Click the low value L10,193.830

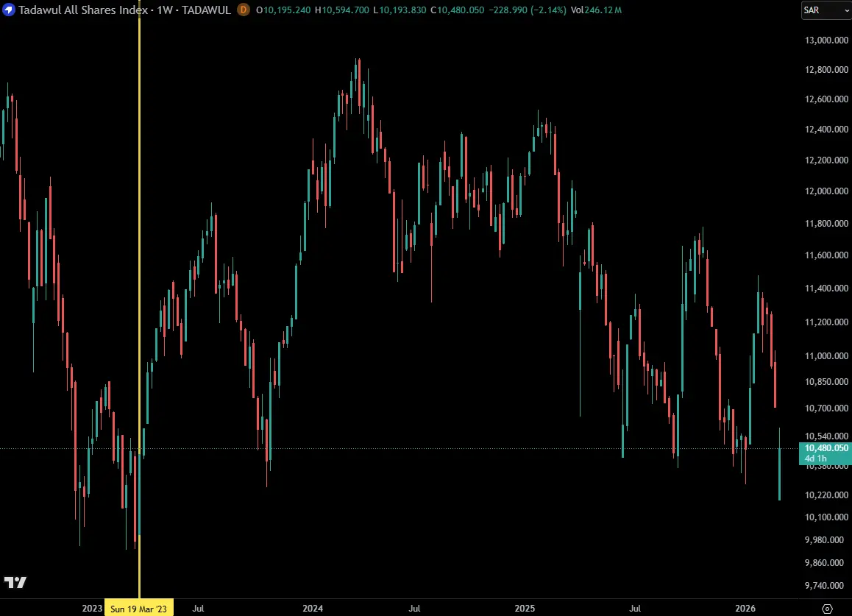click(x=400, y=10)
